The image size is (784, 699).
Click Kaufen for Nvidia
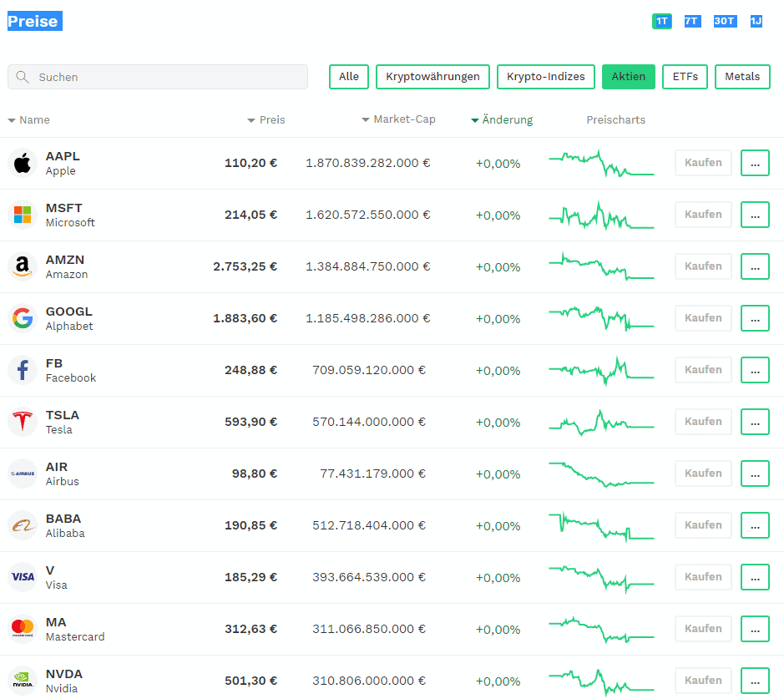coord(704,681)
